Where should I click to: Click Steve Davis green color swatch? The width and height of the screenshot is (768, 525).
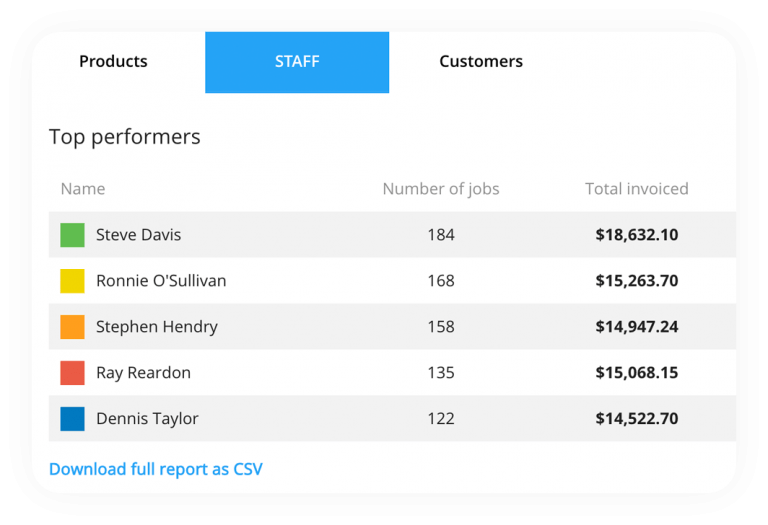(x=72, y=235)
